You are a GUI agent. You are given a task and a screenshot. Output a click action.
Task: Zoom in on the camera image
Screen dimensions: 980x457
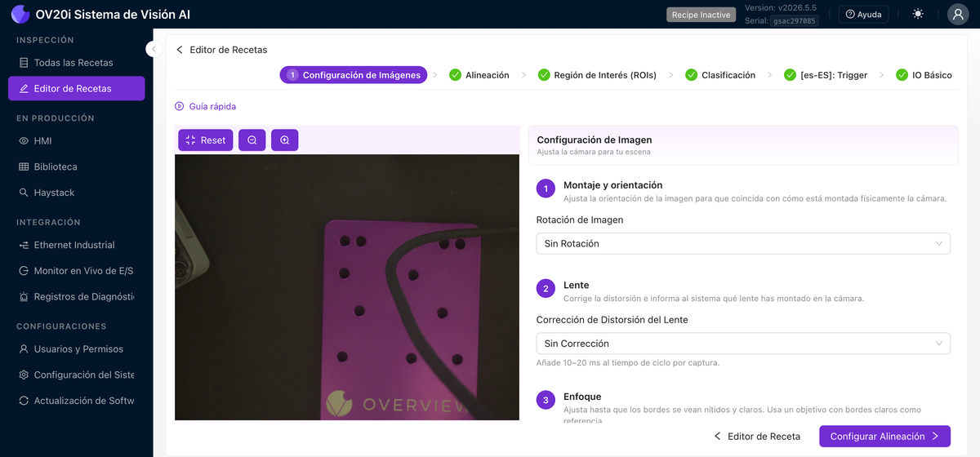pos(285,140)
